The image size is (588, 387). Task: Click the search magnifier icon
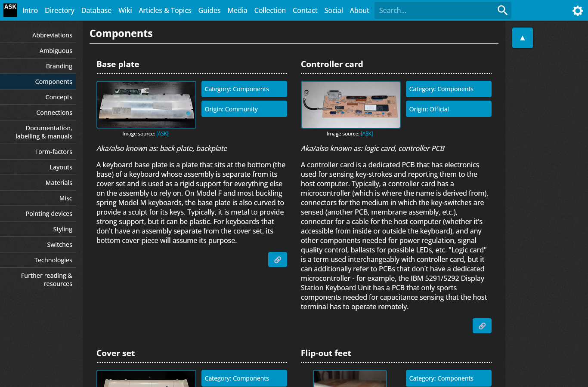pos(502,10)
